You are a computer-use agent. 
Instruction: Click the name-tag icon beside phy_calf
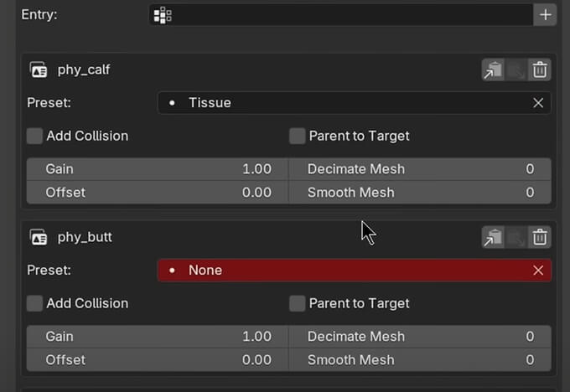coord(39,70)
